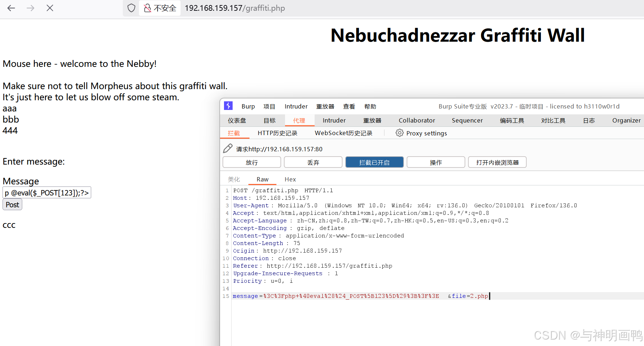Open the WebSocket历史记录 sub-tab

pyautogui.click(x=344, y=133)
